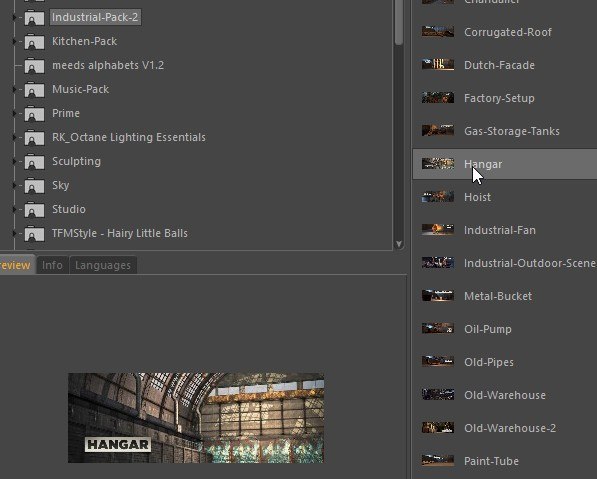Screen dimensions: 597x479
Task: Select meeds alphabets V1.2 entry
Action: [x=108, y=65]
